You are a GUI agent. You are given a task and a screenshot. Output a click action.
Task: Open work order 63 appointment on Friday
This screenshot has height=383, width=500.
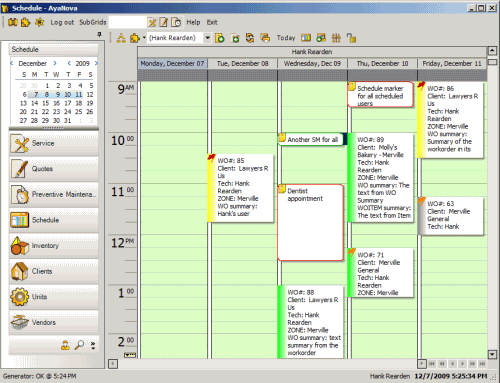(451, 216)
